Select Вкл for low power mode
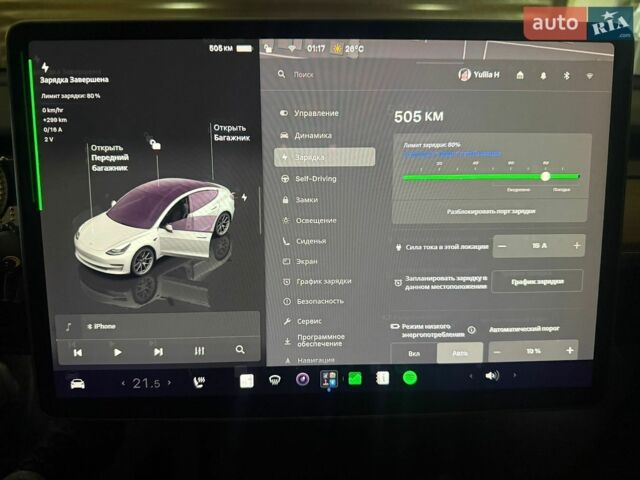This screenshot has height=480, width=640. [x=414, y=353]
